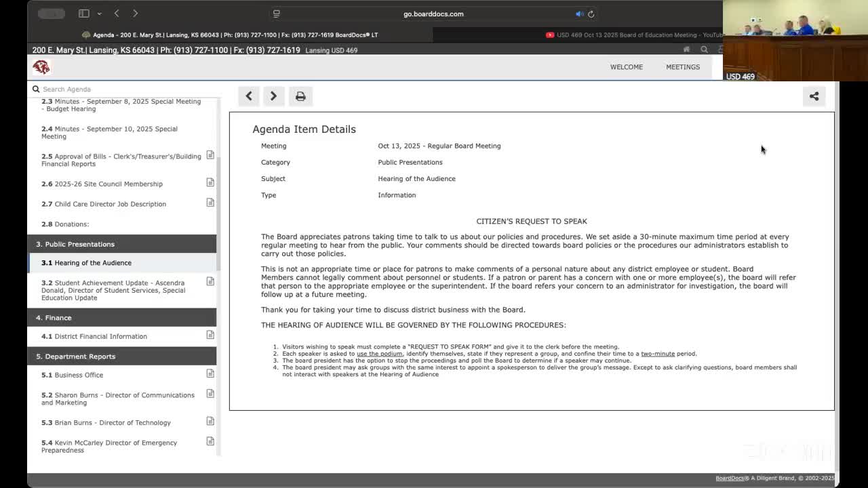The width and height of the screenshot is (868, 488).
Task: Select 4.1 District Financial Information item
Action: 100,336
